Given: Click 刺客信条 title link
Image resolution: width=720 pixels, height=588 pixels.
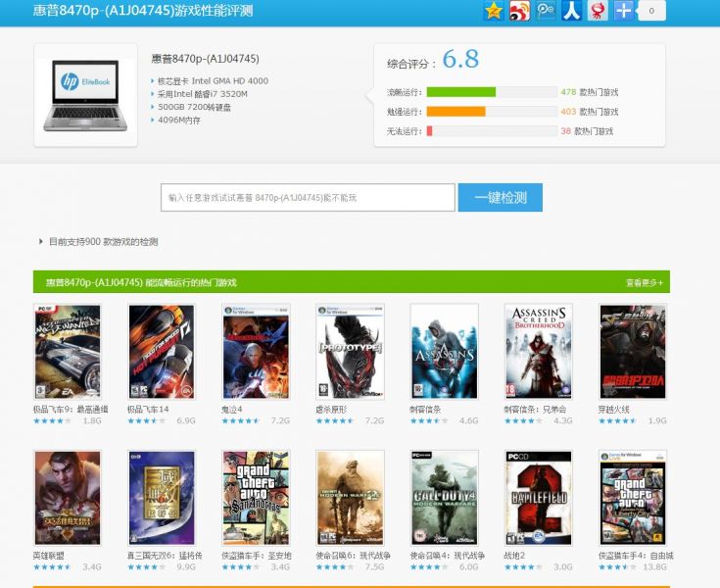Looking at the screenshot, I should coord(425,410).
